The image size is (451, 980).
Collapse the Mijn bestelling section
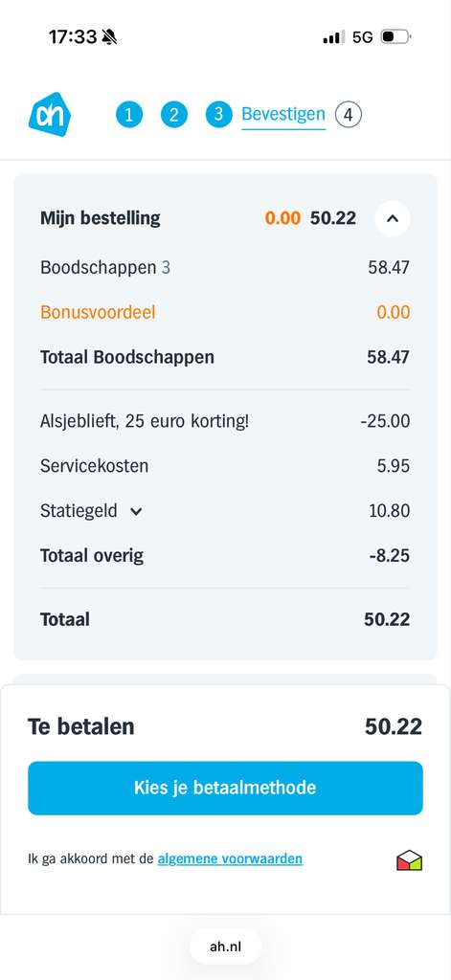pyautogui.click(x=393, y=218)
